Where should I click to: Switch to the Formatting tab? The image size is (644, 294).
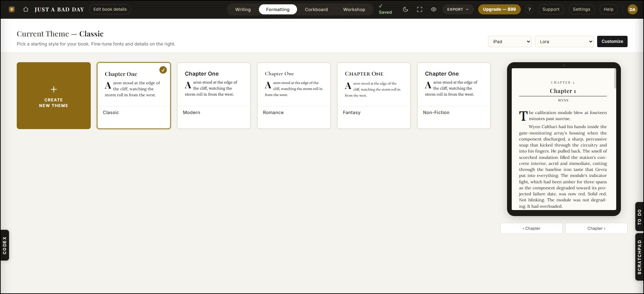pos(278,9)
